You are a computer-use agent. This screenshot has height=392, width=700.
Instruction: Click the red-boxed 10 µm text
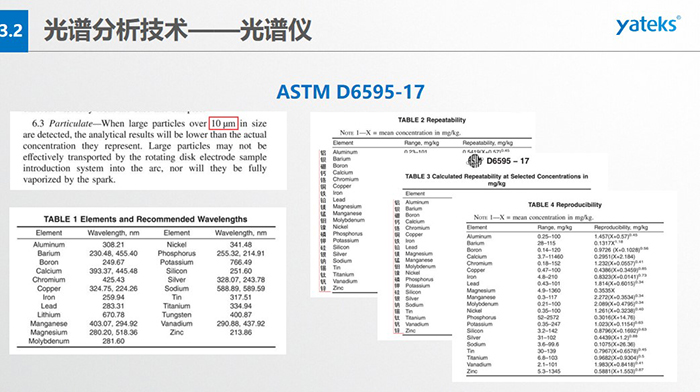pos(223,123)
